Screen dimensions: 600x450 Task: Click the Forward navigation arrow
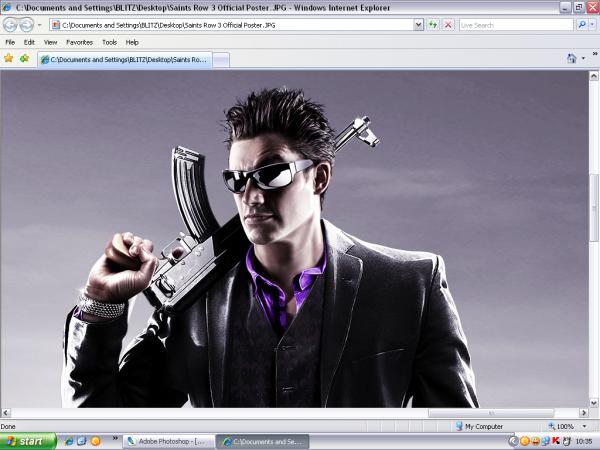pos(27,24)
